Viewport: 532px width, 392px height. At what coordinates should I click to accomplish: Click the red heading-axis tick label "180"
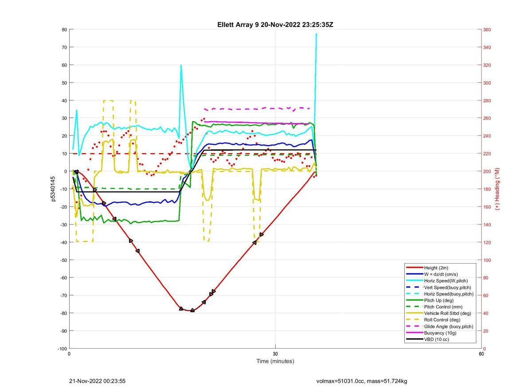pyautogui.click(x=487, y=189)
